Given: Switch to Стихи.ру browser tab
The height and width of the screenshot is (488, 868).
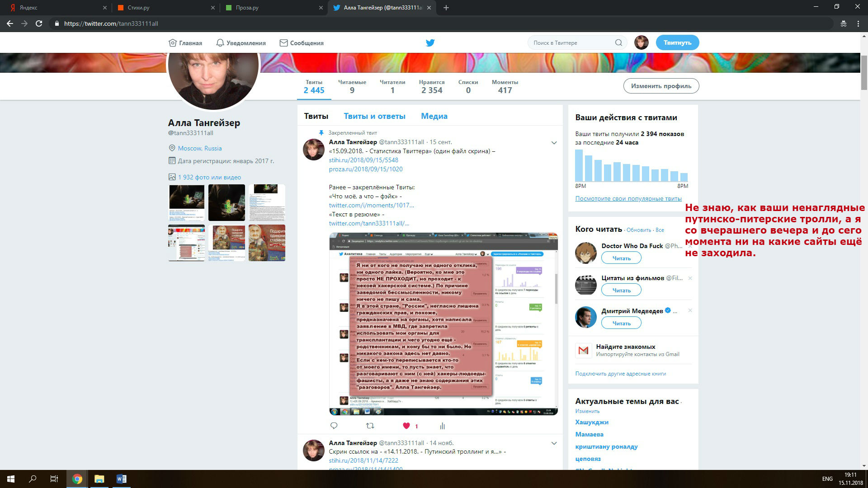Looking at the screenshot, I should tap(165, 8).
